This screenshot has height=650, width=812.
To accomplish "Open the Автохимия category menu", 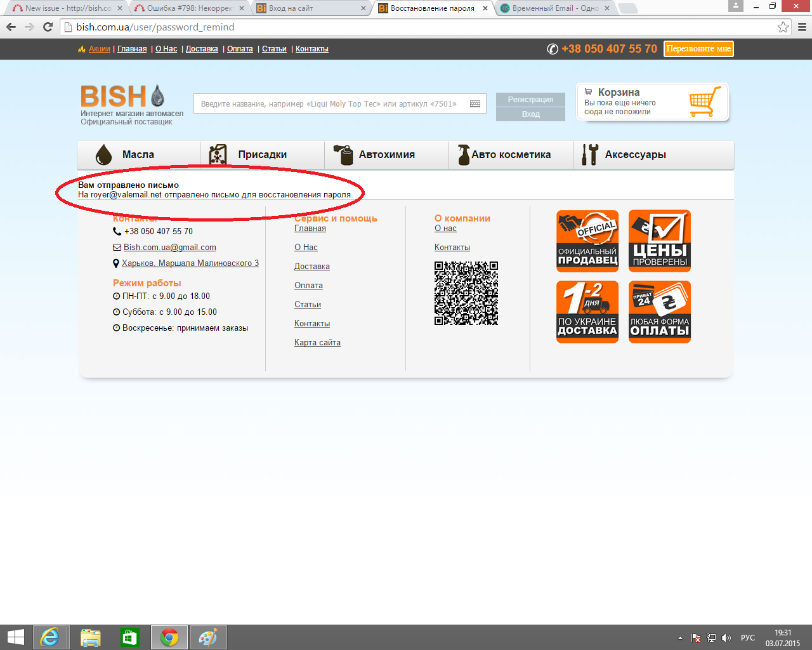I will pyautogui.click(x=386, y=155).
